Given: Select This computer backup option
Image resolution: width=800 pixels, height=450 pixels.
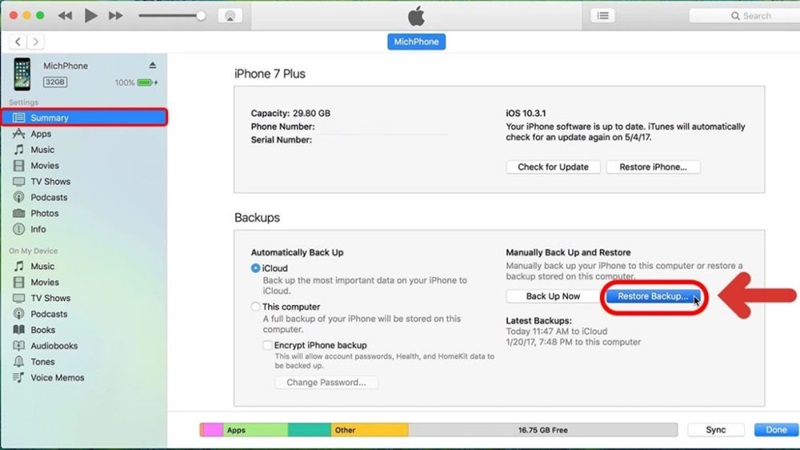Looking at the screenshot, I should coord(256,307).
